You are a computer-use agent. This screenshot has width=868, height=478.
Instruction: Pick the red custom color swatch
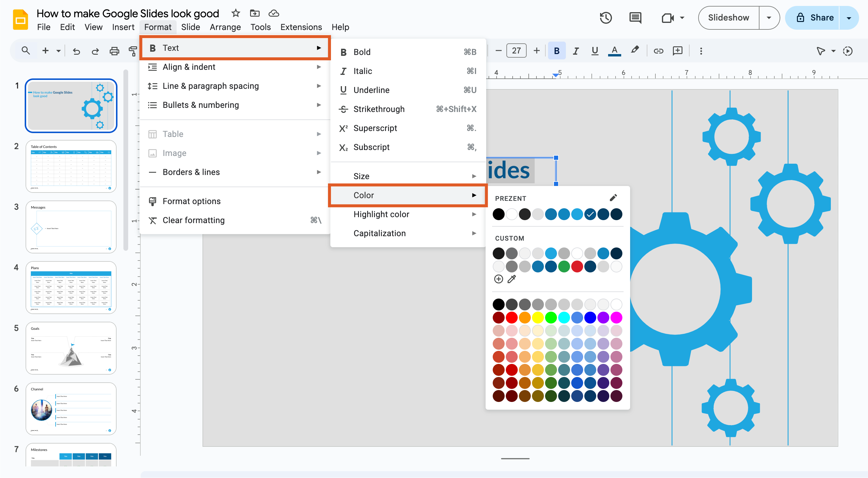click(577, 266)
